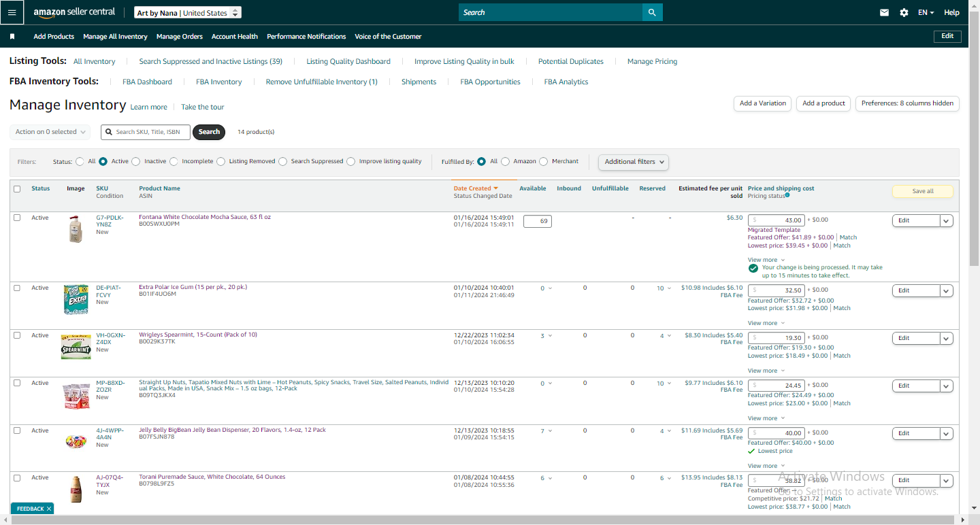Screen dimensions: 980x525
Task: Open Edit dropdown arrow for Extra Polar Ice Gum
Action: (947, 290)
